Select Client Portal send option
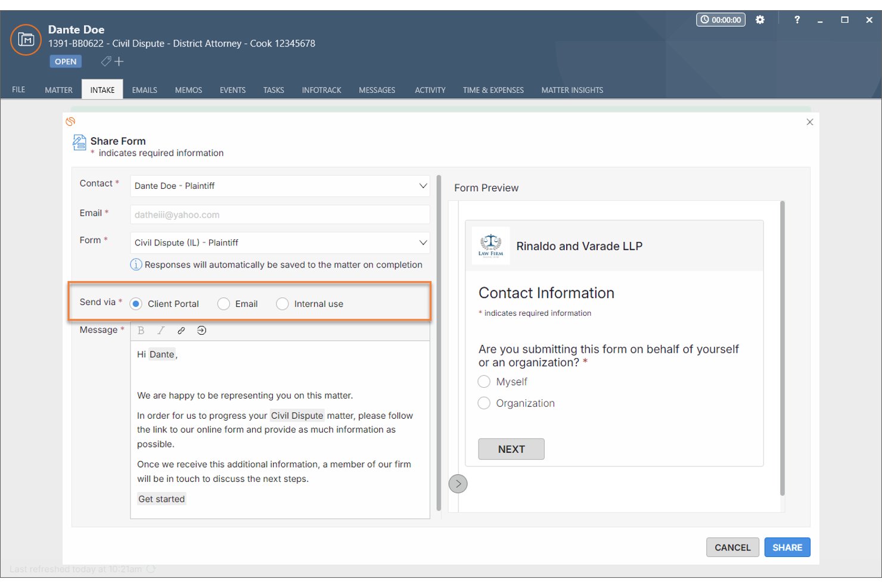The image size is (882, 588). pyautogui.click(x=136, y=304)
